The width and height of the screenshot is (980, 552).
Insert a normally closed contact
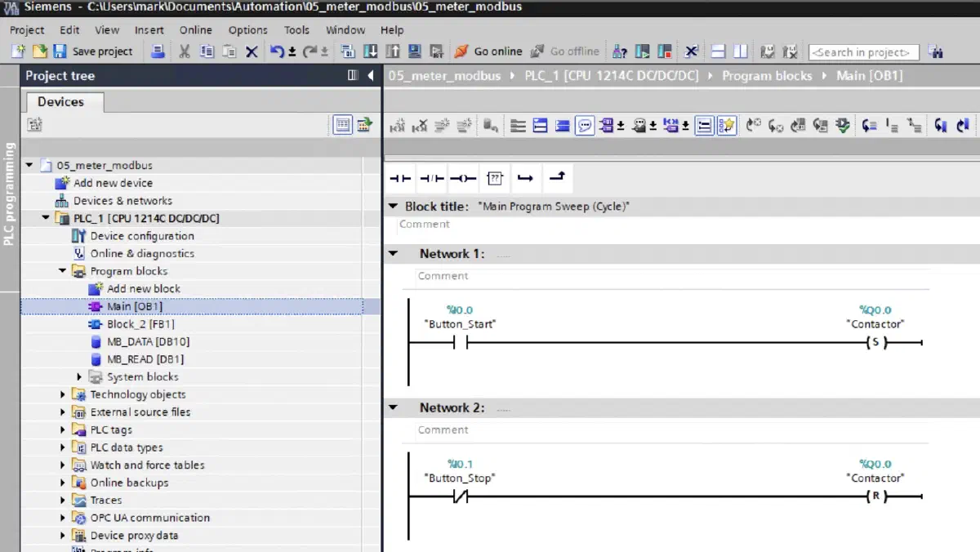pos(431,178)
